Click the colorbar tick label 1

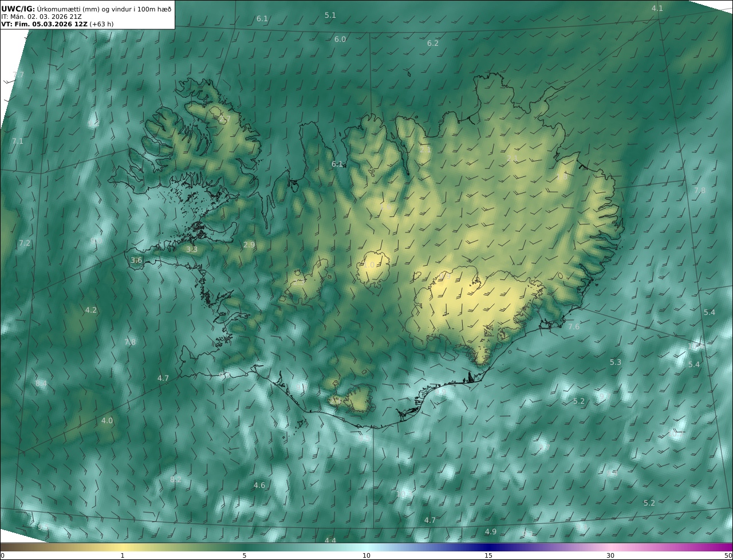tap(123, 556)
